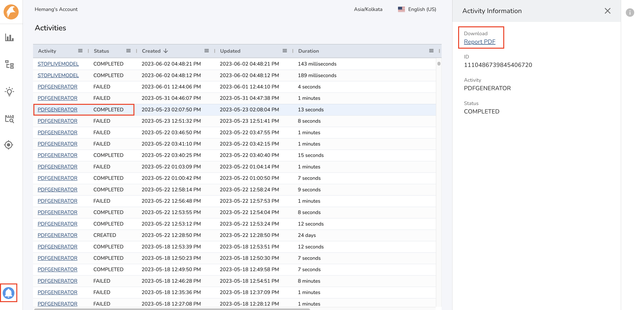This screenshot has width=644, height=310.
Task: Open PDFGENERATOR created 2023-05-23 02:07:50 PM
Action: 57,110
